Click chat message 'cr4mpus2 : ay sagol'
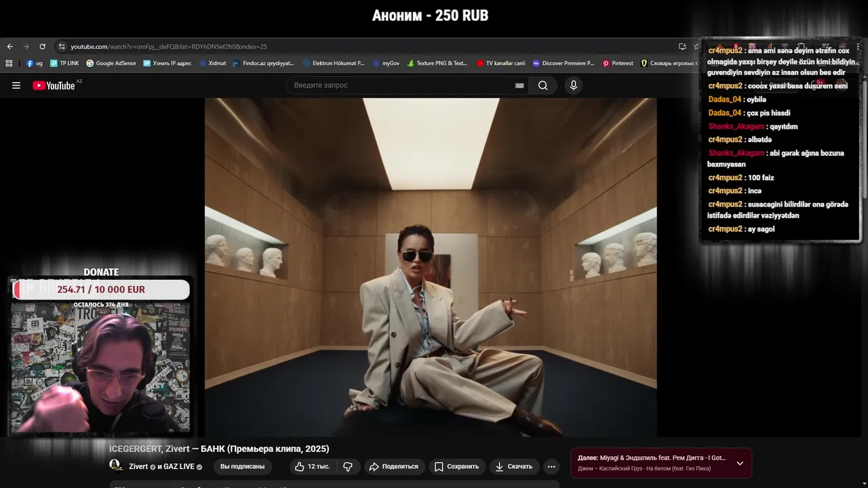 741,229
